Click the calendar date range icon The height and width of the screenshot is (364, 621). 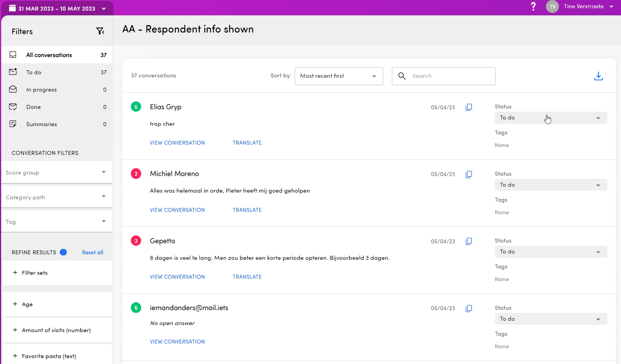pos(13,8)
